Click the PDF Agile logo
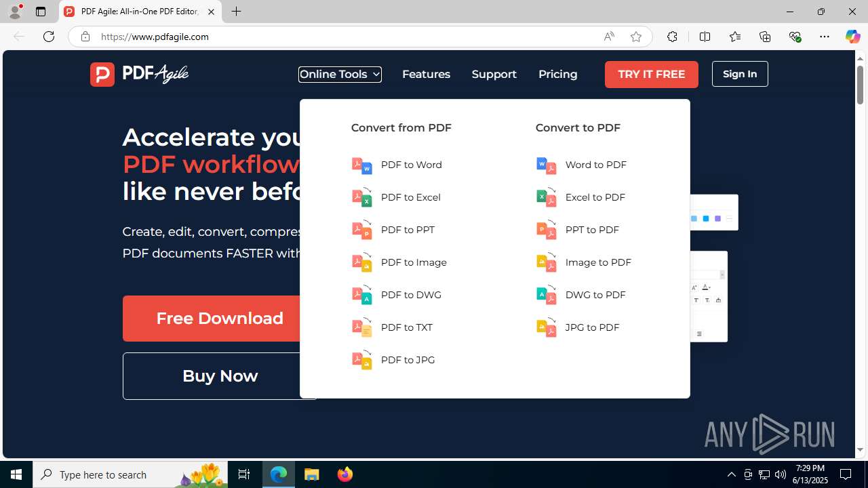Screen dimensions: 868x488 coord(140,74)
